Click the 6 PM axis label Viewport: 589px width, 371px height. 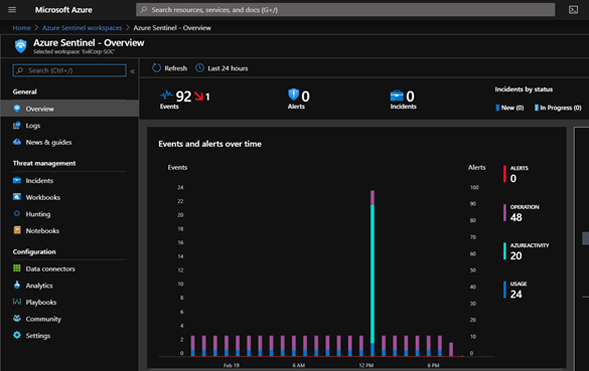click(433, 365)
